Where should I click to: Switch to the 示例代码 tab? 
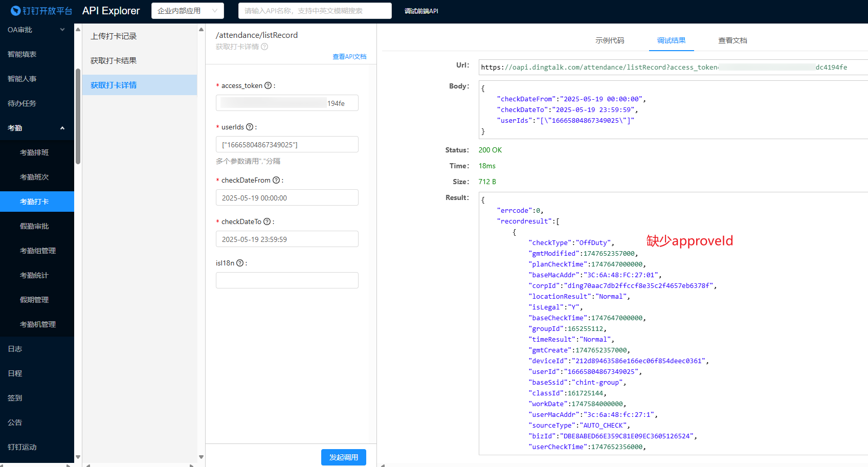click(x=610, y=40)
